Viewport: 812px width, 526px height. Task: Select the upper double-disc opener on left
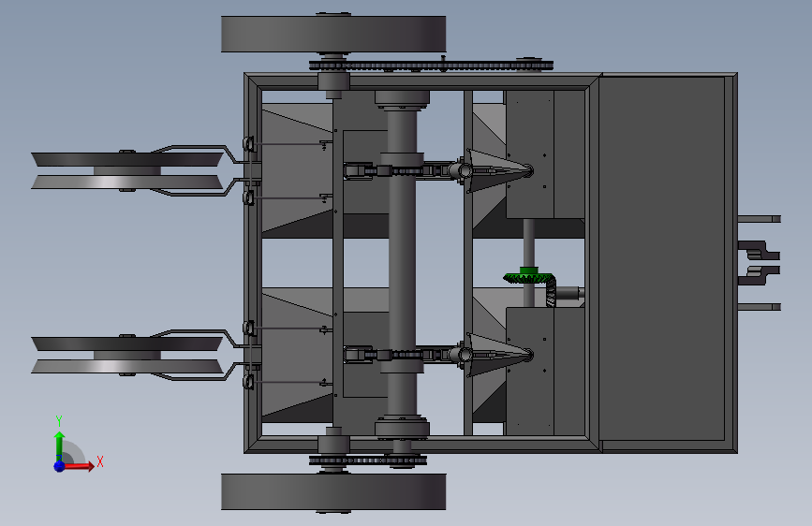(126, 171)
